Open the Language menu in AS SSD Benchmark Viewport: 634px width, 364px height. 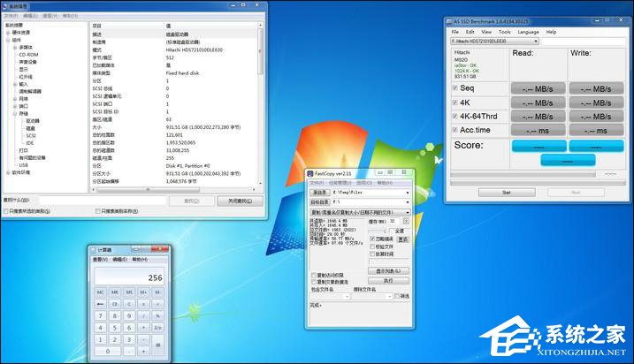(x=528, y=32)
